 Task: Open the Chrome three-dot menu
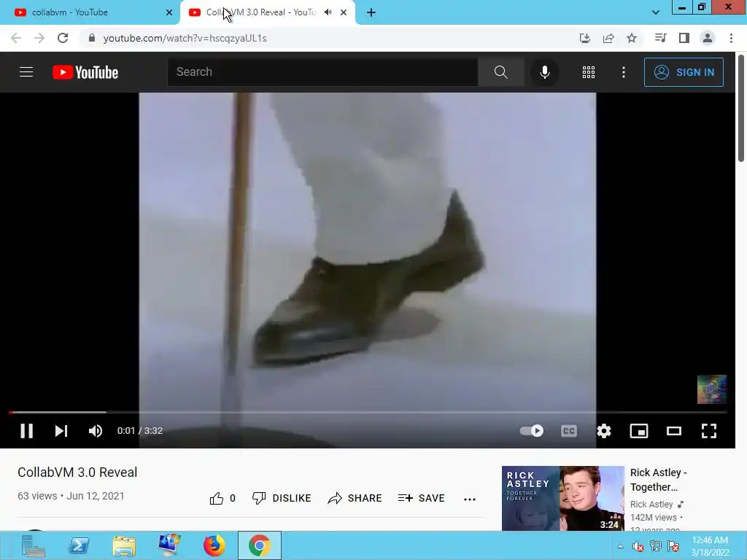(x=731, y=38)
